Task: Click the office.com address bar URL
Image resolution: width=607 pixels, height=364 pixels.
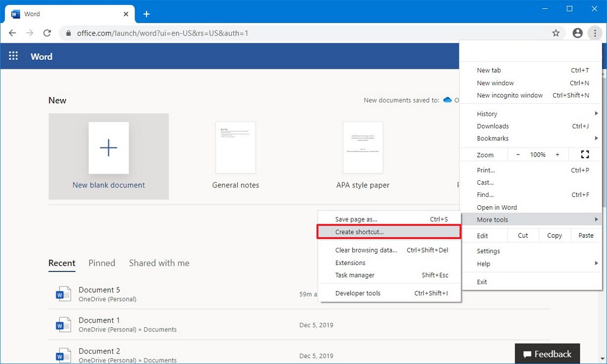Action: 162,33
